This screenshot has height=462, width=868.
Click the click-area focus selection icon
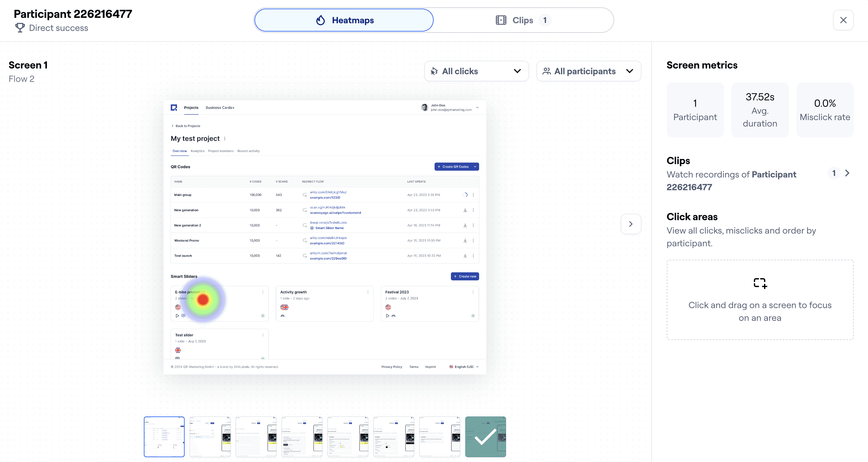tap(760, 283)
